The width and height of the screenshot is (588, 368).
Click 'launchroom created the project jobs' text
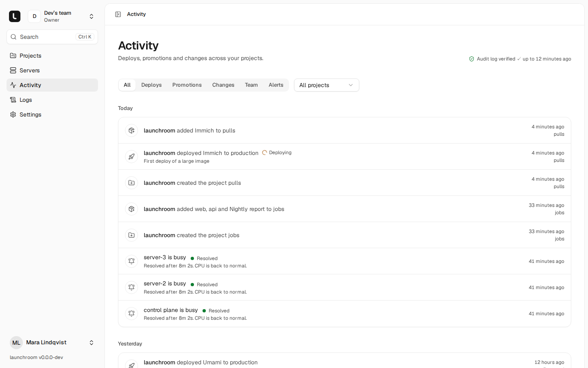[192, 235]
